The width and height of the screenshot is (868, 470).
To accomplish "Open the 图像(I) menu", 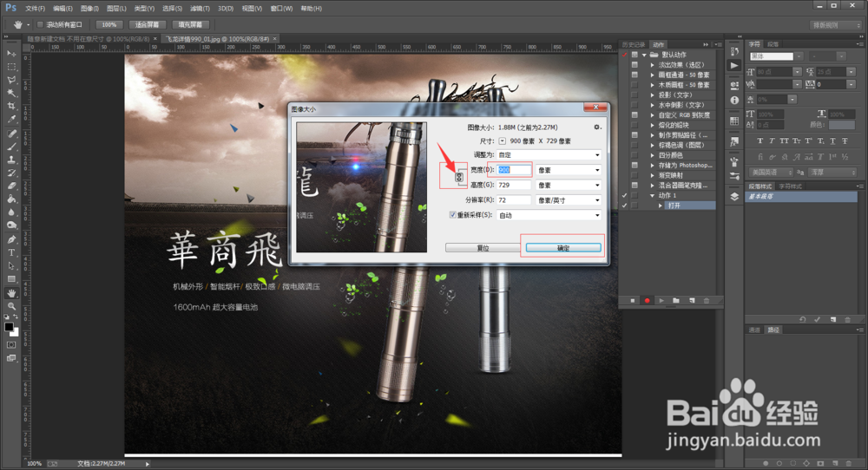I will [x=89, y=9].
